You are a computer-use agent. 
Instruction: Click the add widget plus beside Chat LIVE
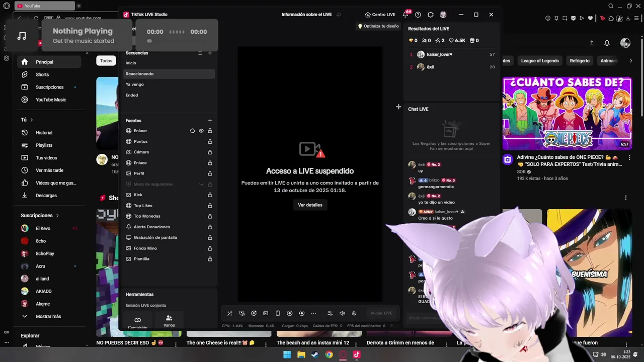point(398,107)
